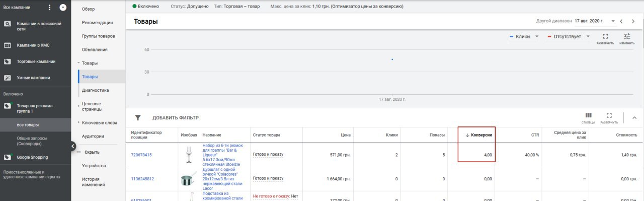Click ДОБАВИТЬ ФИЛЬТР
644x201 pixels.
(176, 118)
